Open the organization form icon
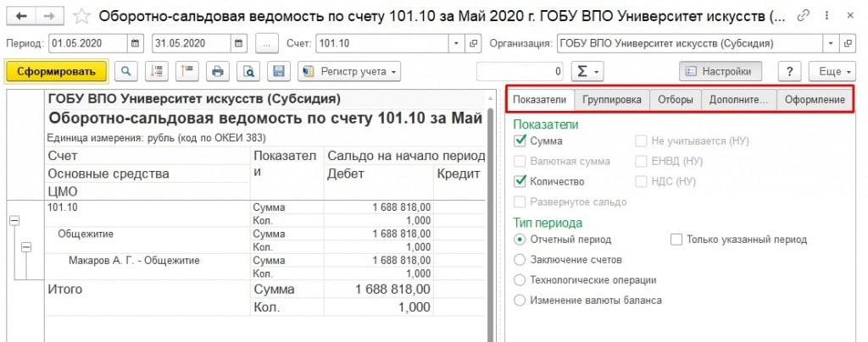 point(848,43)
